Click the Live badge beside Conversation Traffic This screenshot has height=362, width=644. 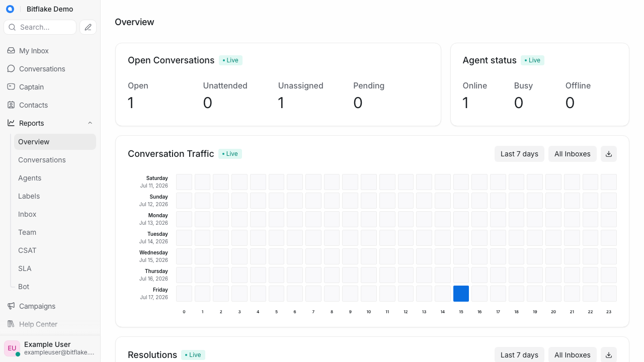[230, 154]
